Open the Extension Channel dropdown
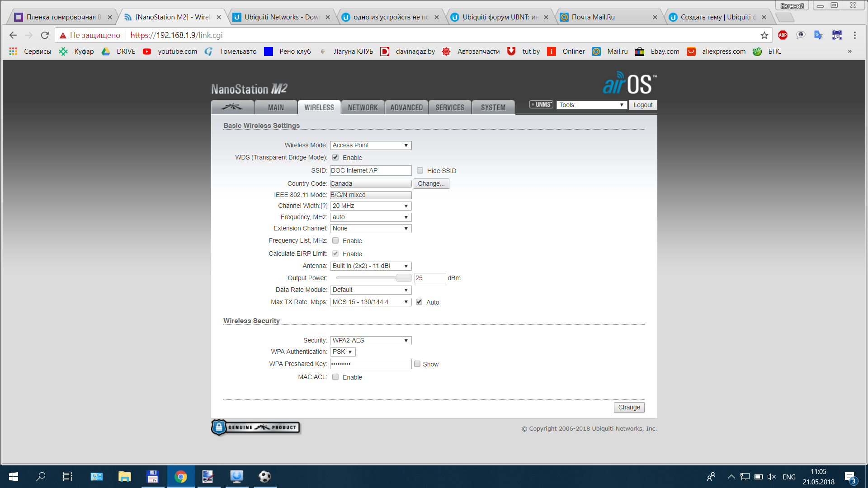 371,228
